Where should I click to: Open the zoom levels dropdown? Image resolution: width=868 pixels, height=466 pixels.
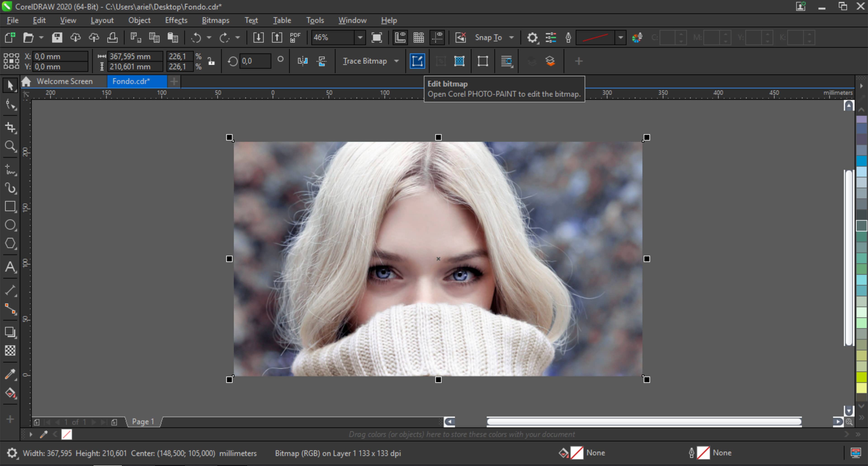[x=360, y=37]
